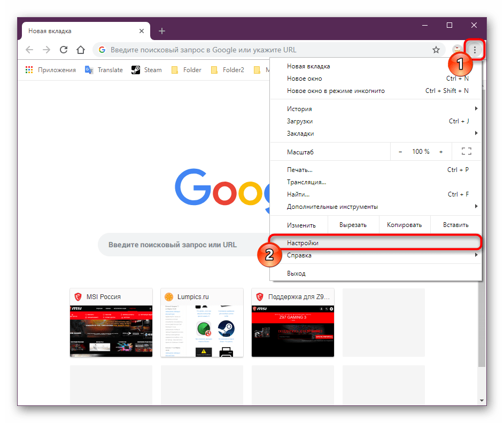
Task: Open the Приложения apps shortcut
Action: (51, 70)
